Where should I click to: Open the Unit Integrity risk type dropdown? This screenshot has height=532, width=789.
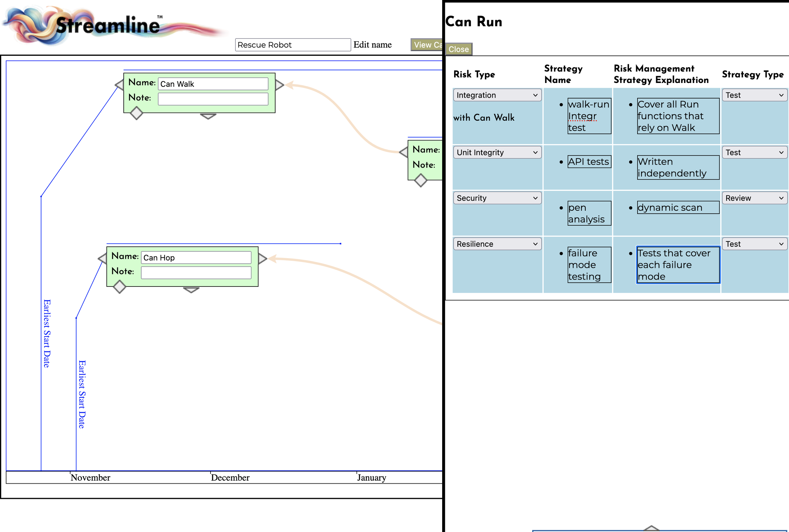pos(497,153)
